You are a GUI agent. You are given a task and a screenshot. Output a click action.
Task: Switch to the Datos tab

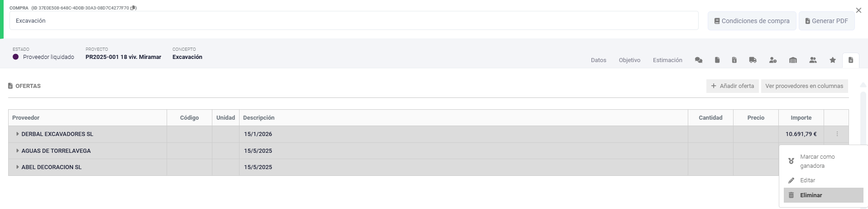[x=598, y=60]
